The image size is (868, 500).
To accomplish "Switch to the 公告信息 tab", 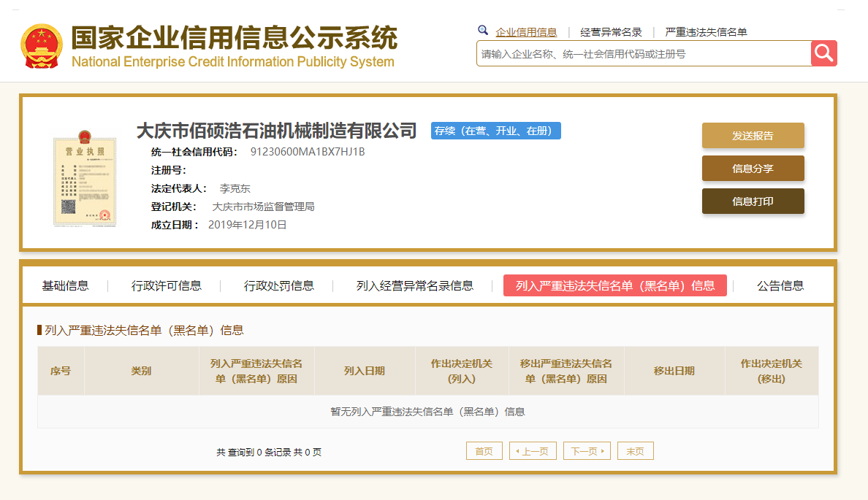I will tap(780, 285).
